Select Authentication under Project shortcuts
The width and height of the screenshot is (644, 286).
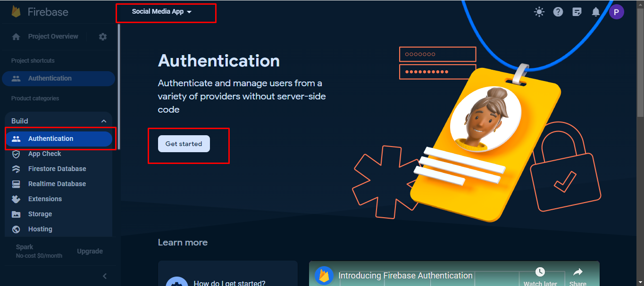coord(50,79)
